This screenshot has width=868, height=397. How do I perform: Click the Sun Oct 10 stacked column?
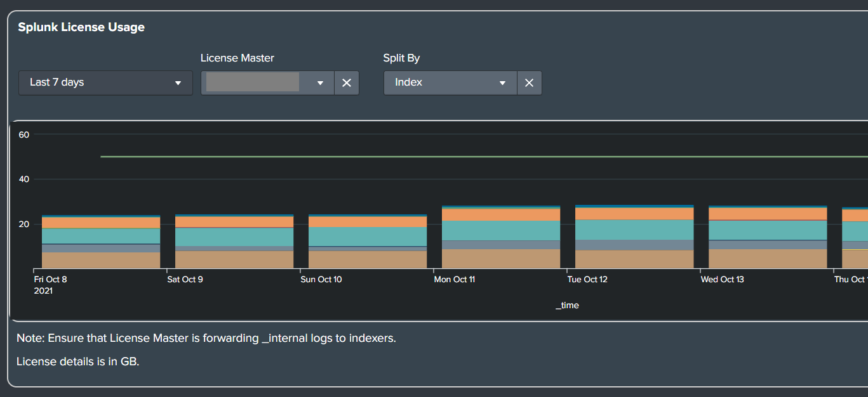click(x=368, y=242)
